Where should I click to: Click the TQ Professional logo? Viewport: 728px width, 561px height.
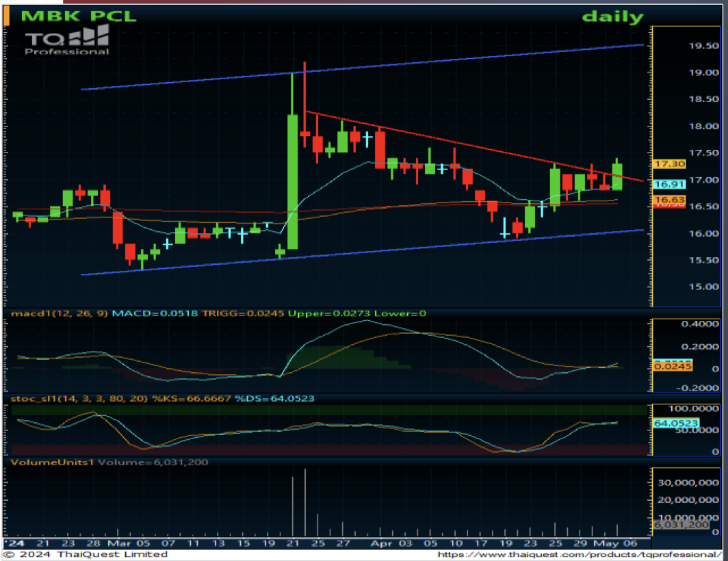67,40
